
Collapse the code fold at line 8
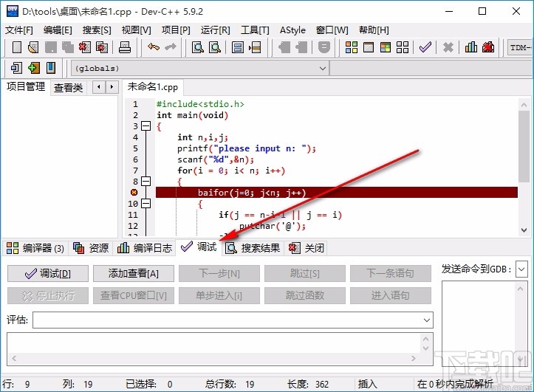[146, 181]
